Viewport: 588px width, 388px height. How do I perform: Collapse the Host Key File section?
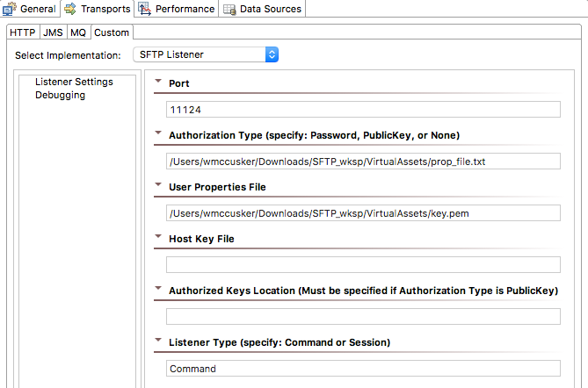click(x=158, y=236)
